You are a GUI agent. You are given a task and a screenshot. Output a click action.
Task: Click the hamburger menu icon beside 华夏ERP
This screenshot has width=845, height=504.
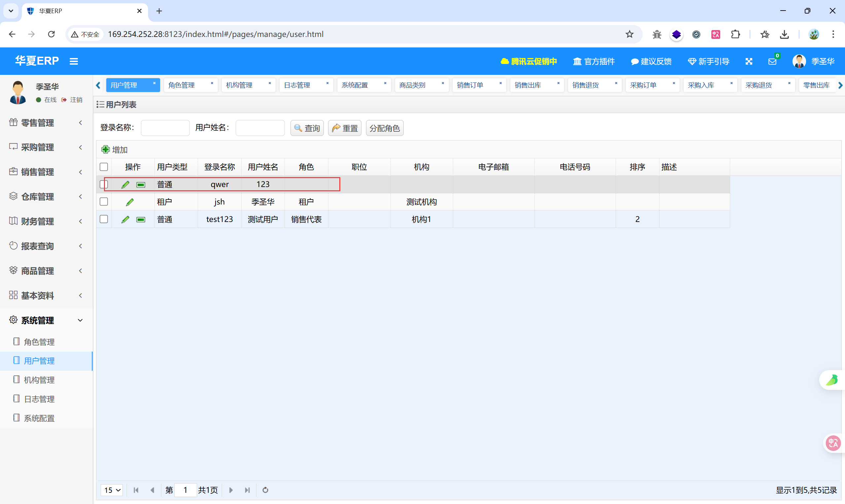point(74,61)
